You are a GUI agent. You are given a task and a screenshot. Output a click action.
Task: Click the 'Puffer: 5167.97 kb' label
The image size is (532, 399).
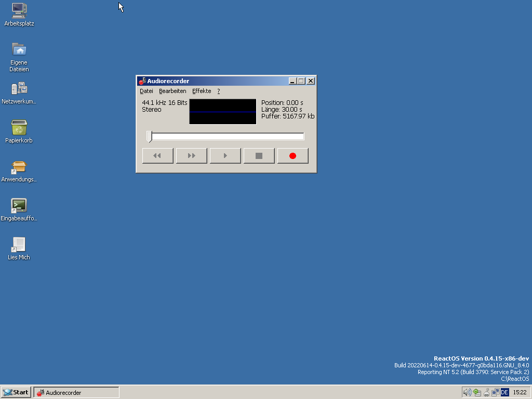click(x=288, y=116)
